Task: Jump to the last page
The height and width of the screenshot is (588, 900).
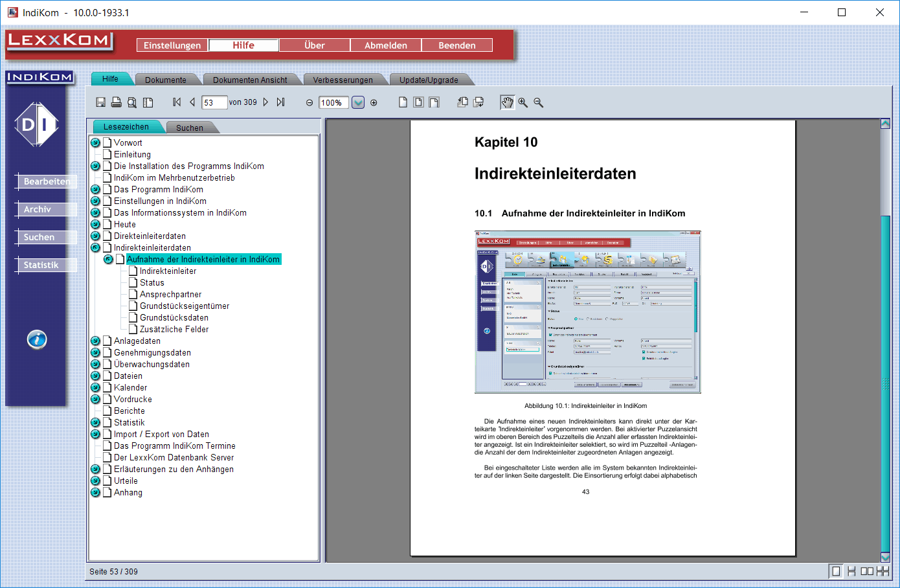Action: tap(280, 102)
